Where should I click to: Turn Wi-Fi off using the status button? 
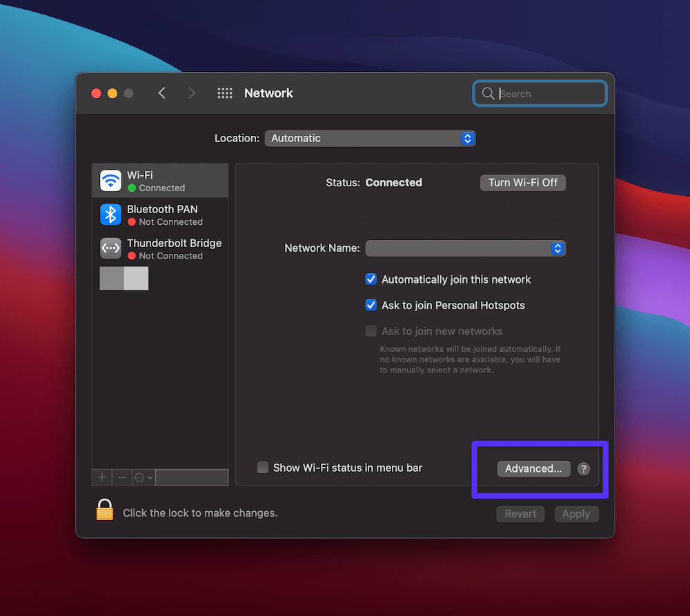point(522,182)
